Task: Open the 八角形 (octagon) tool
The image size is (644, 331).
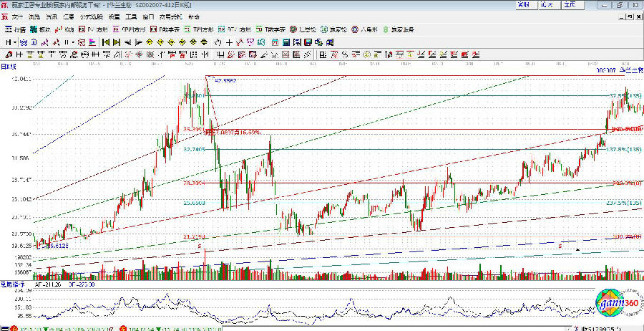Action: coord(366,30)
